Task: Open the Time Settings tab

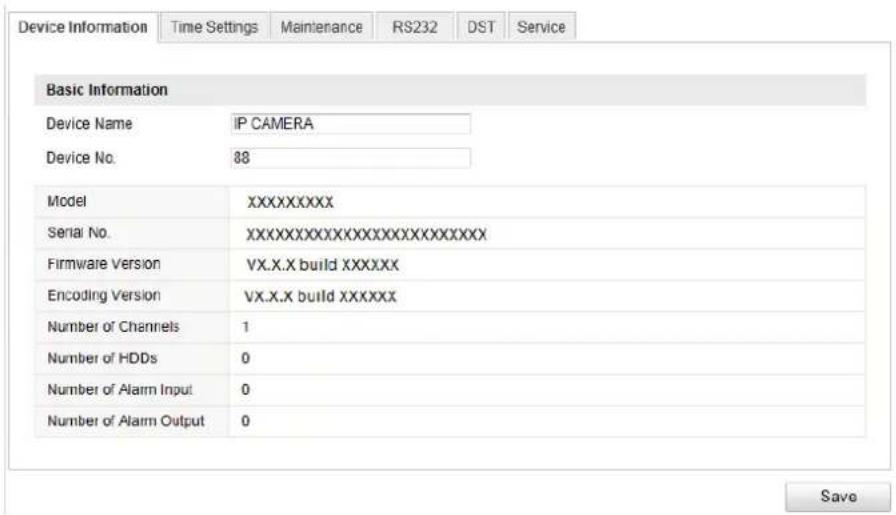Action: pyautogui.click(x=214, y=27)
